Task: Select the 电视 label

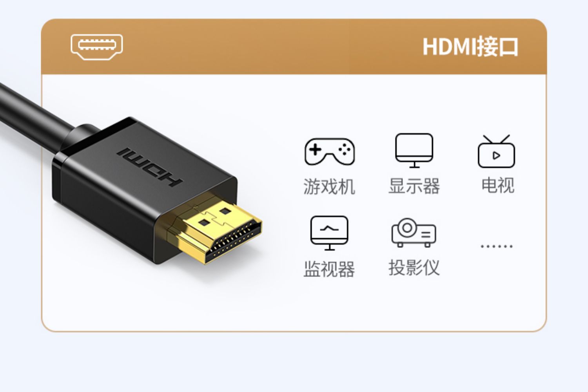Action: tap(498, 185)
